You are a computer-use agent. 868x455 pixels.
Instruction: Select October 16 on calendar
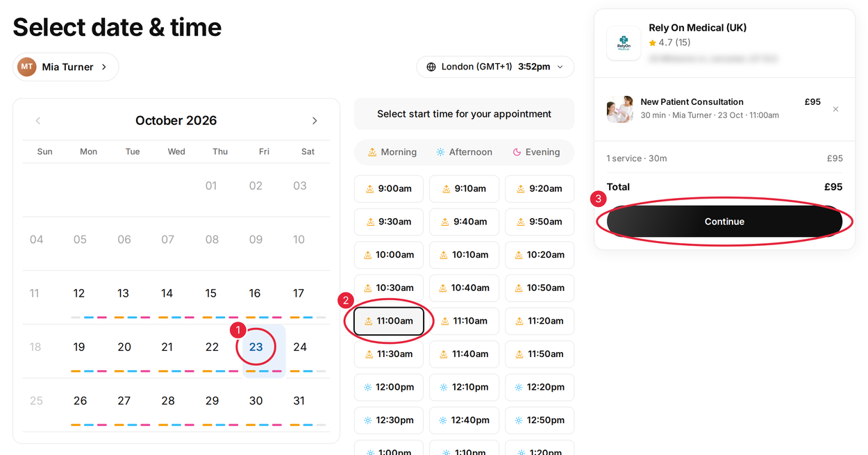[x=255, y=294]
